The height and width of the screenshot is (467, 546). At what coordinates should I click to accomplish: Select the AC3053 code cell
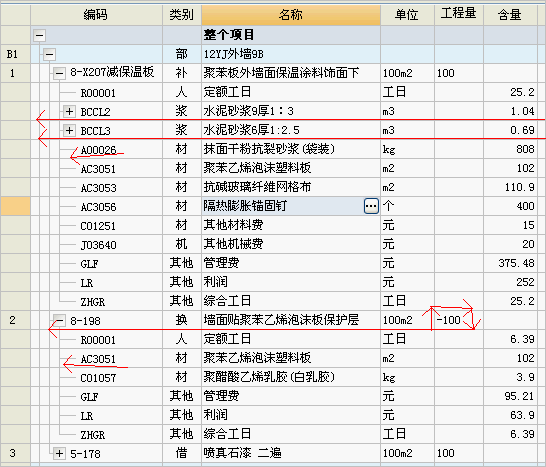98,188
